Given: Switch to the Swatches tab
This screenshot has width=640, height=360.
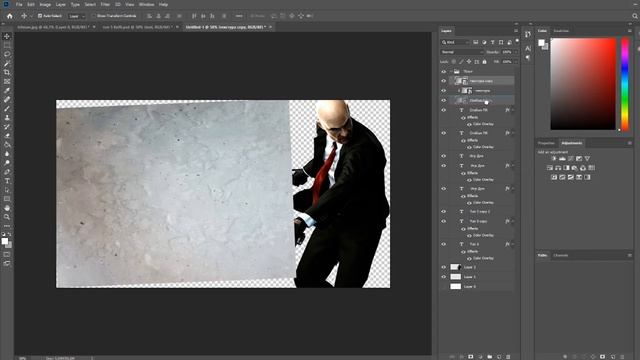Looking at the screenshot, I should [x=561, y=31].
